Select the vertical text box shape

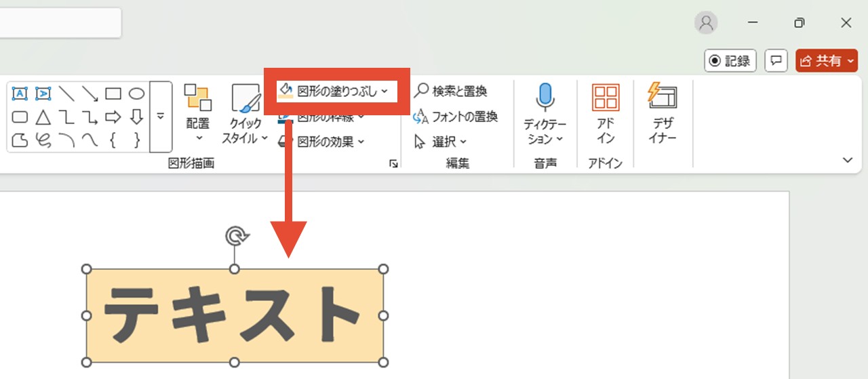pyautogui.click(x=43, y=94)
